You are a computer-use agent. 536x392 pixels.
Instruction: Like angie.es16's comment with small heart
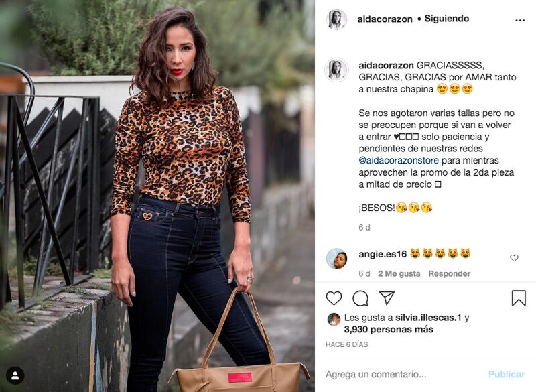(514, 258)
